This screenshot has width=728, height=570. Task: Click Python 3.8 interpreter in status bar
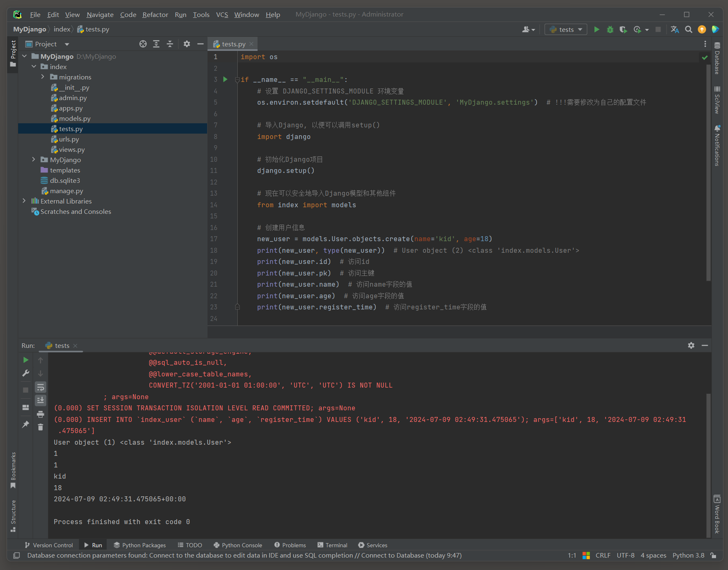(x=688, y=556)
